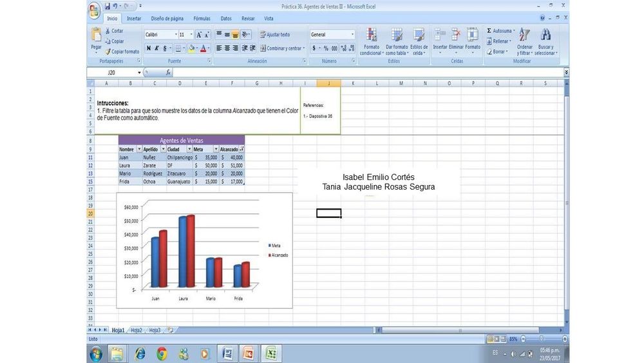Open the Alcanzado column filter dropdown

pos(241,149)
